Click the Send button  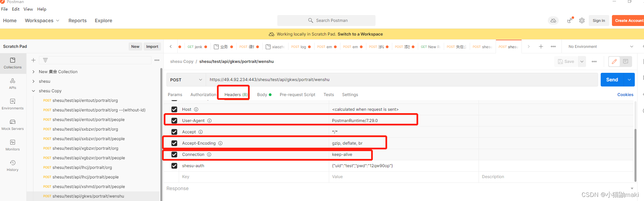click(612, 80)
